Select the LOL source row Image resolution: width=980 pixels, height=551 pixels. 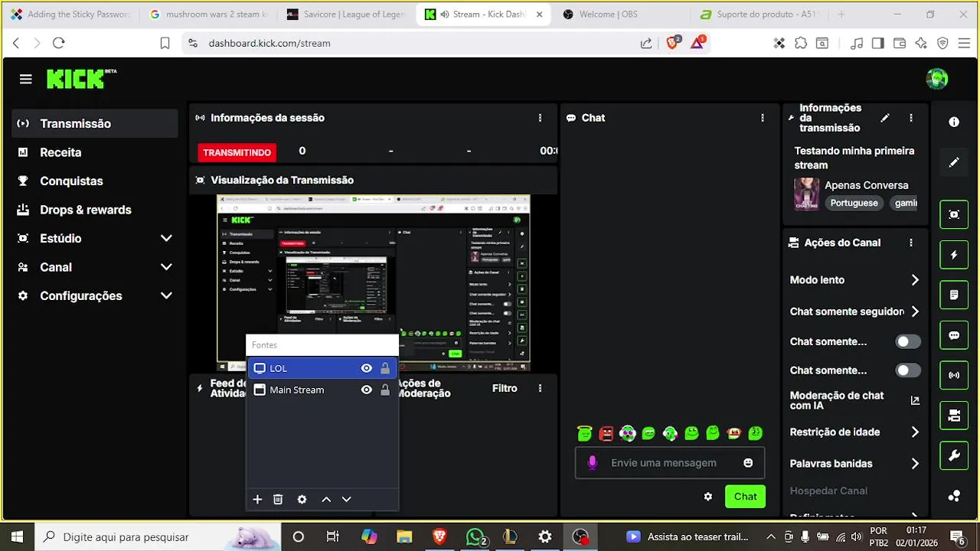click(x=322, y=368)
